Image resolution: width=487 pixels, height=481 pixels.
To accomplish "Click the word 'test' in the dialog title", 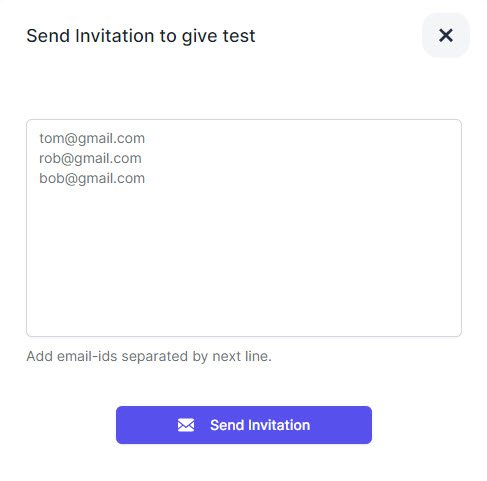I will (x=239, y=36).
